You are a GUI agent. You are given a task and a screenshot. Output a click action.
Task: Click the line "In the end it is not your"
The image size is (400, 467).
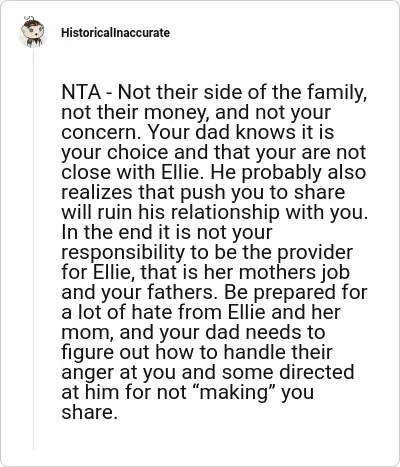click(167, 232)
